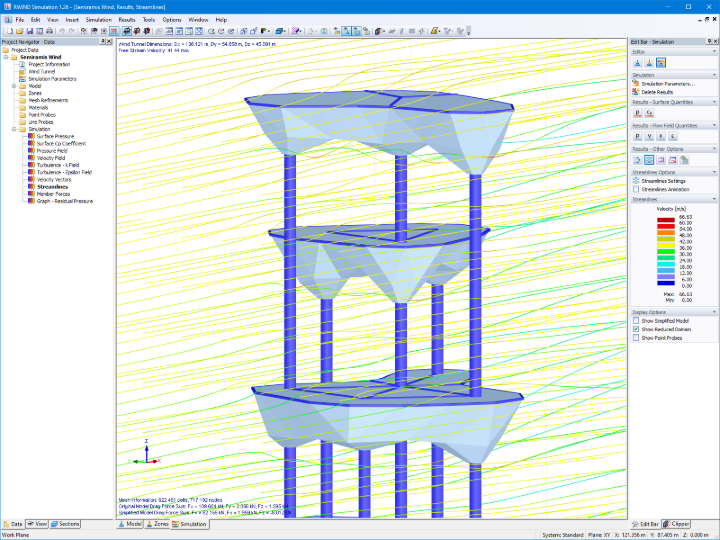The image size is (720, 540).
Task: Open the Insert menu
Action: pyautogui.click(x=72, y=20)
